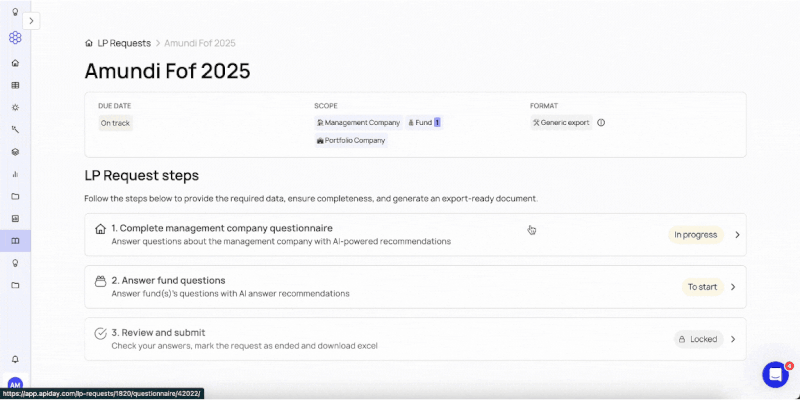
Task: Select the highlighted open book icon in the sidebar
Action: (15, 241)
